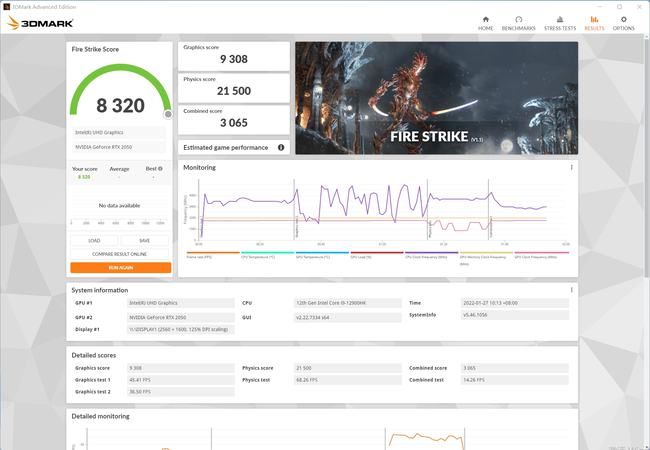Click the Graphics test 1 FPS value
The height and width of the screenshot is (450, 650).
(181, 380)
